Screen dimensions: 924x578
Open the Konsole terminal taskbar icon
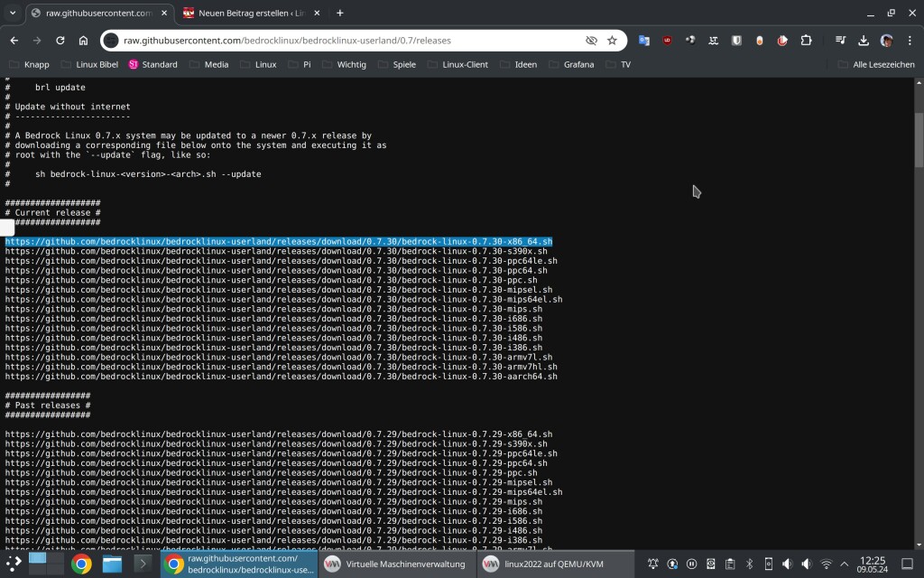click(143, 564)
